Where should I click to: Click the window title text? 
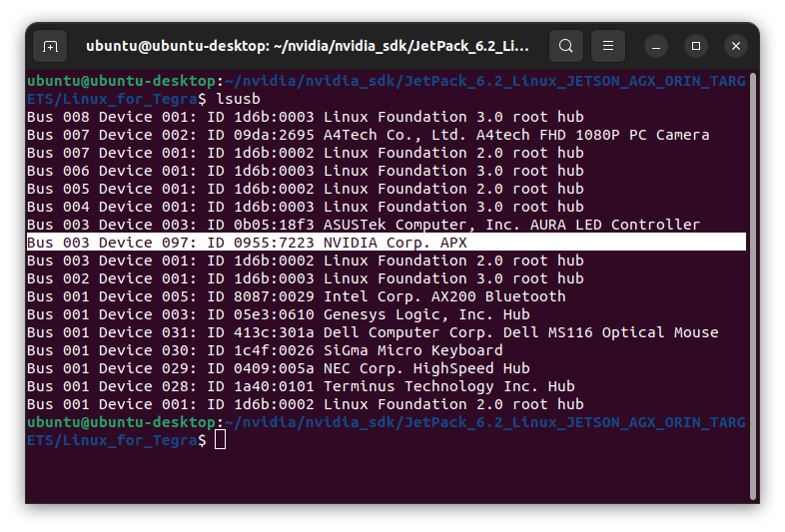[307, 46]
